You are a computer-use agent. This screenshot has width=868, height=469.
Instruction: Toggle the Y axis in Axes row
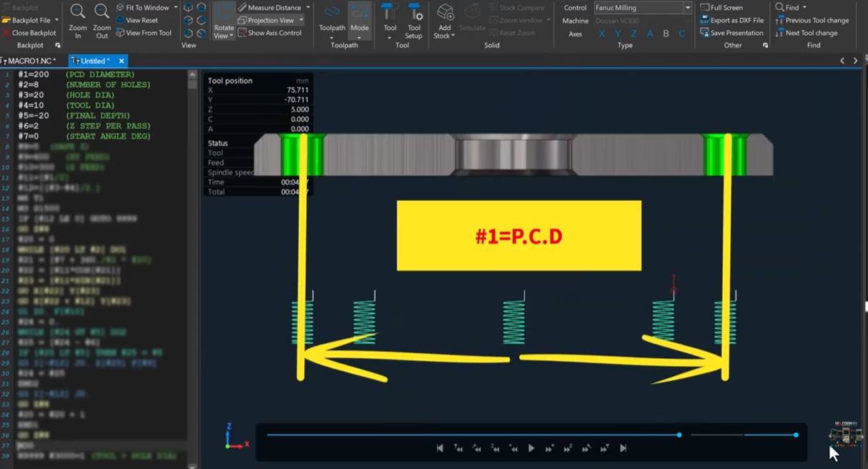(618, 34)
